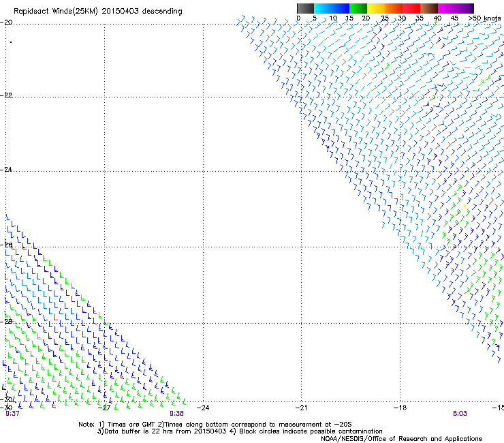504x443 pixels.
Task: Click the '-18' longitude axis label
Action: pos(400,408)
